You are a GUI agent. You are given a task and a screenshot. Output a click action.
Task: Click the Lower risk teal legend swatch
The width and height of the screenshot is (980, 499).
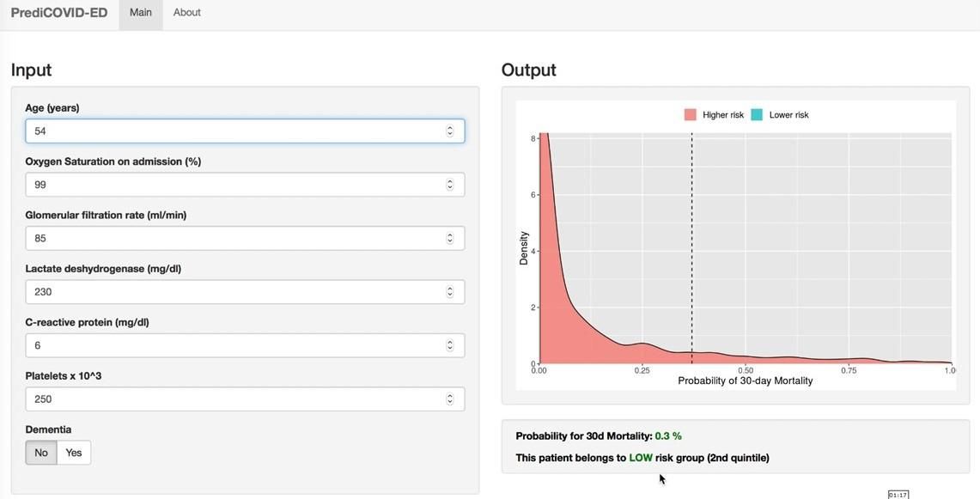pos(757,115)
